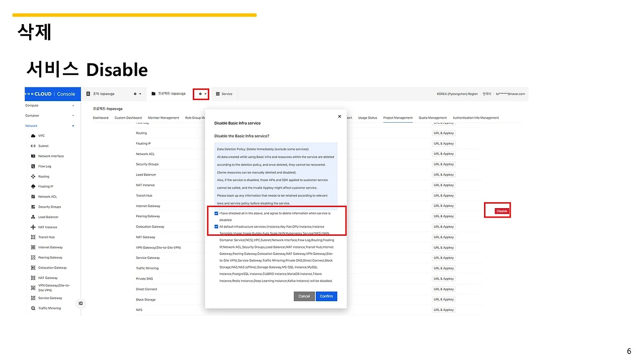
Task: Click the Subnet icon in the sidebar
Action: coord(33,146)
